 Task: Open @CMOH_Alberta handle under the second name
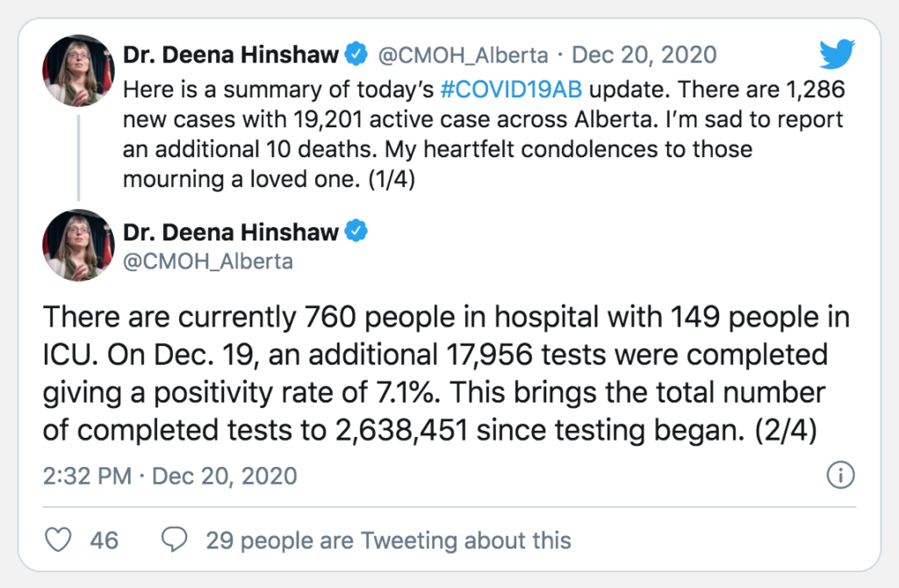208,262
